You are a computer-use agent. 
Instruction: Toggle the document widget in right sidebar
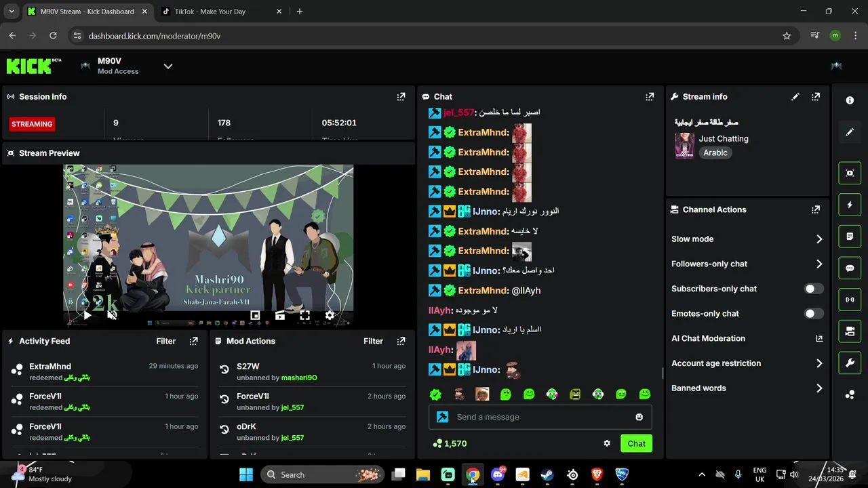(x=850, y=237)
